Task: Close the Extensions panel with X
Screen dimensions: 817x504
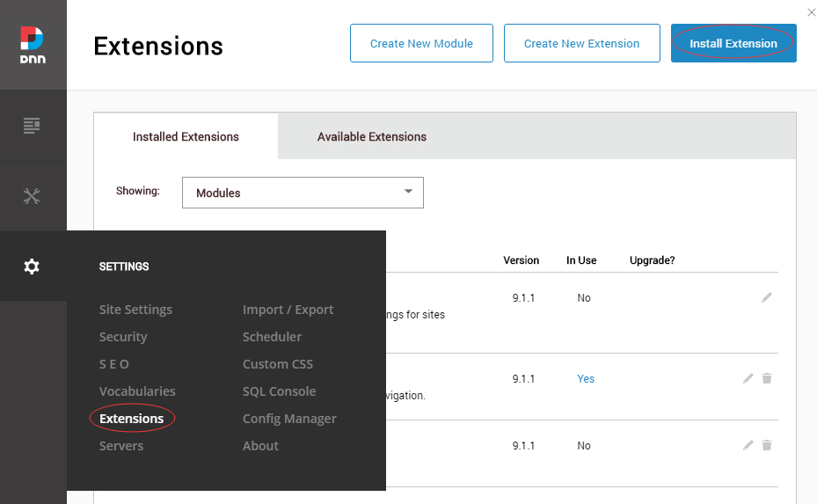Action: (811, 12)
